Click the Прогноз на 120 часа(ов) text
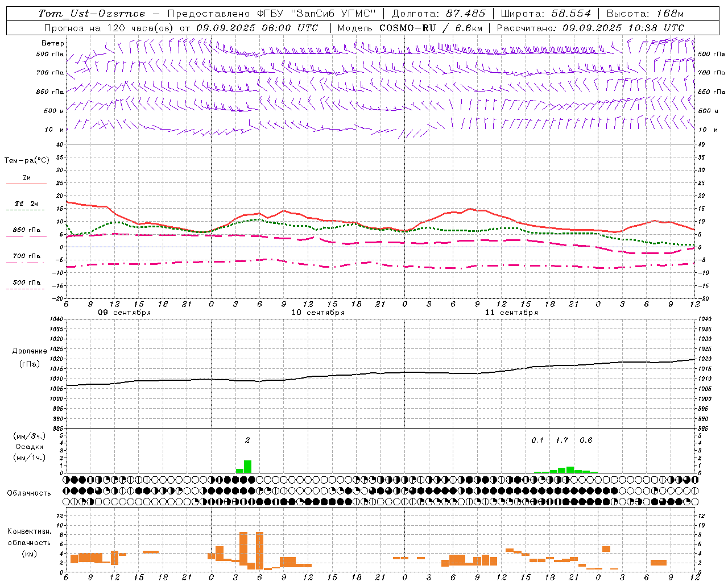This screenshot has width=728, height=582. point(110,28)
